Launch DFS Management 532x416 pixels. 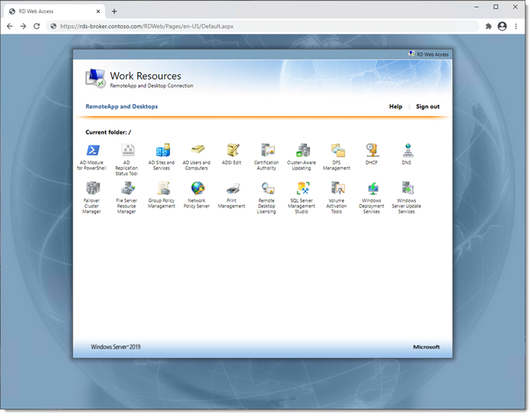tap(337, 156)
